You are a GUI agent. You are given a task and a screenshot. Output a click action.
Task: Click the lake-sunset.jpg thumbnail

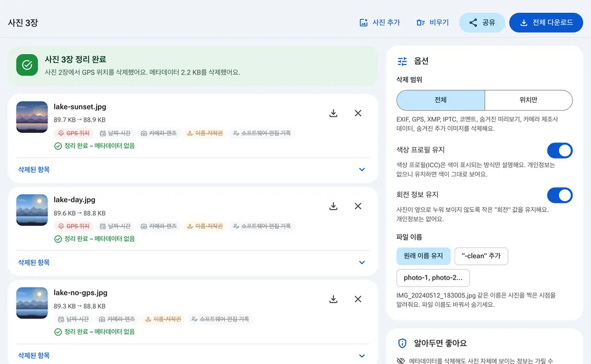tap(32, 117)
